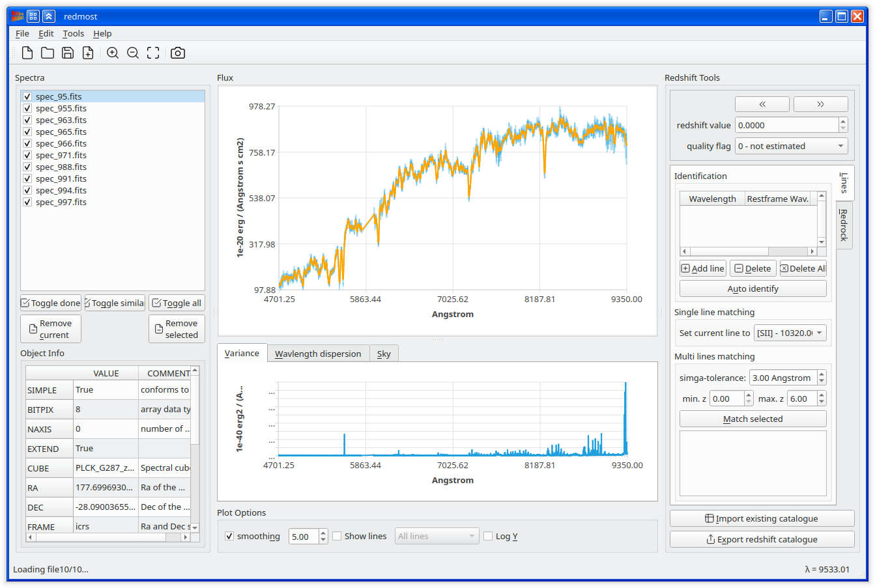Uncheck the smoothing checkbox
The height and width of the screenshot is (588, 875).
pos(229,537)
